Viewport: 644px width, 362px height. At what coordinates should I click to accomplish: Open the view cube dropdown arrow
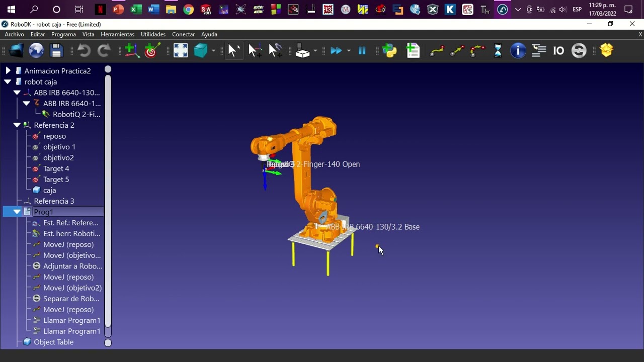pos(213,51)
